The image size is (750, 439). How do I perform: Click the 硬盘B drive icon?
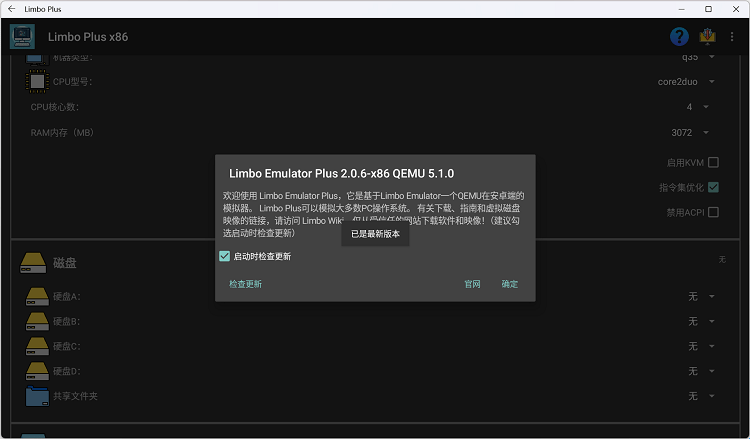37,321
